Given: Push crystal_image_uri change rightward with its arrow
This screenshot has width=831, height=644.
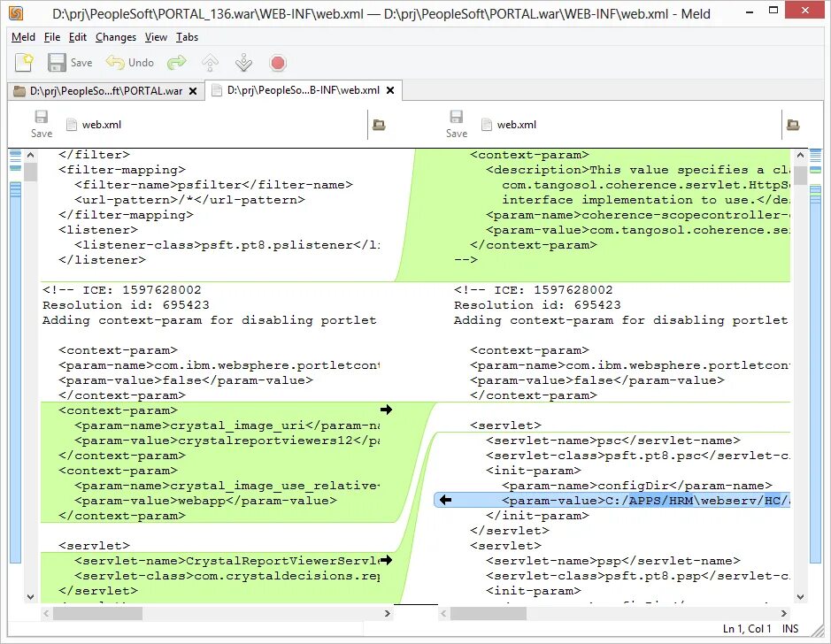Looking at the screenshot, I should (385, 410).
